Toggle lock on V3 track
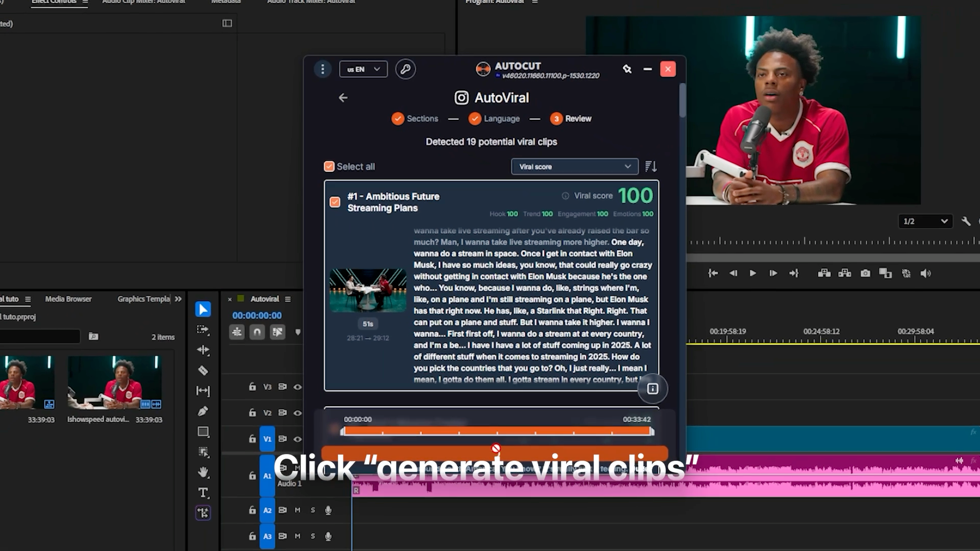The width and height of the screenshot is (980, 551). (252, 387)
